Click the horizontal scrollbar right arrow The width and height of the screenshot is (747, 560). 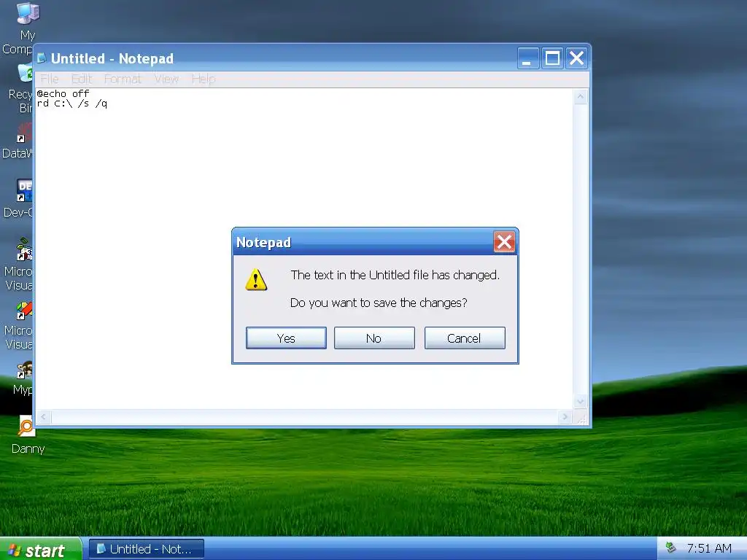pos(565,417)
